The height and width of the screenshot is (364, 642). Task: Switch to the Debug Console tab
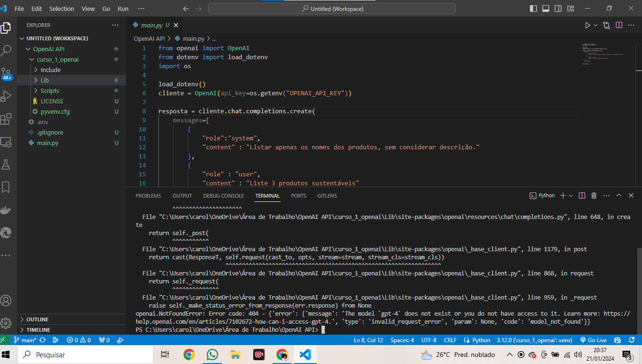coord(223,196)
